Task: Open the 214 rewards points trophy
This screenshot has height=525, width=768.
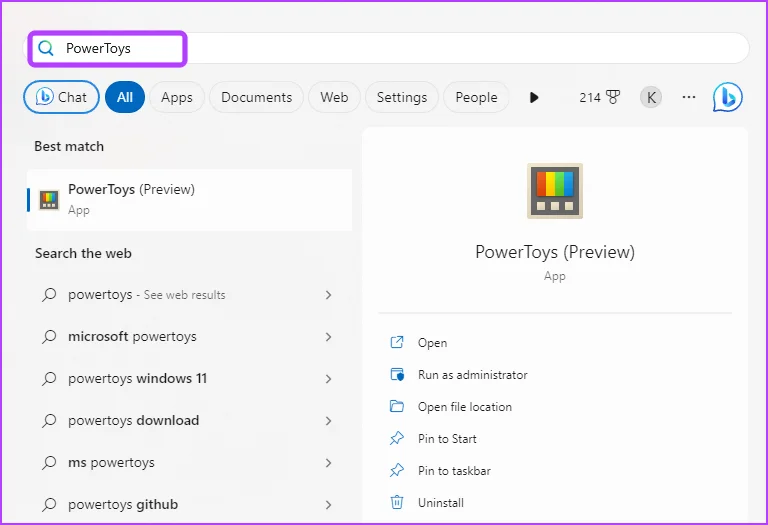Action: [x=600, y=97]
